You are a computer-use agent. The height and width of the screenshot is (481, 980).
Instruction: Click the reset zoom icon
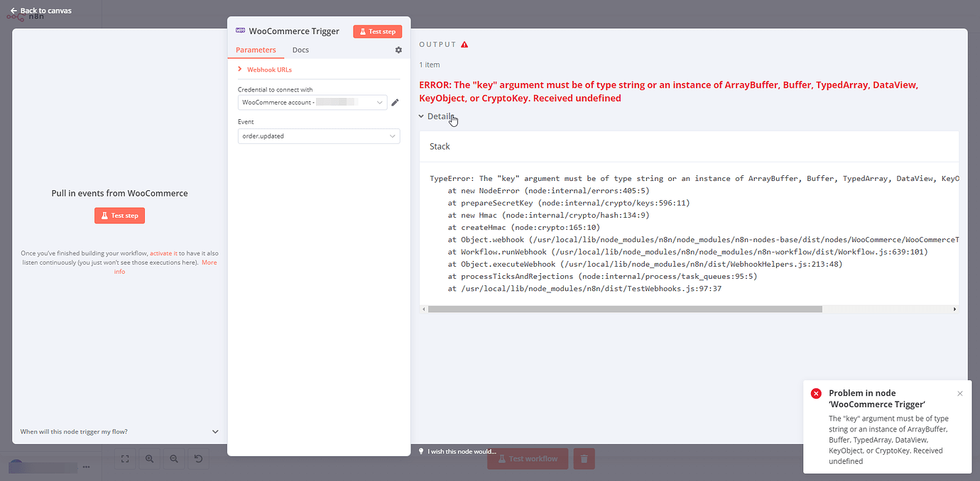pyautogui.click(x=198, y=458)
